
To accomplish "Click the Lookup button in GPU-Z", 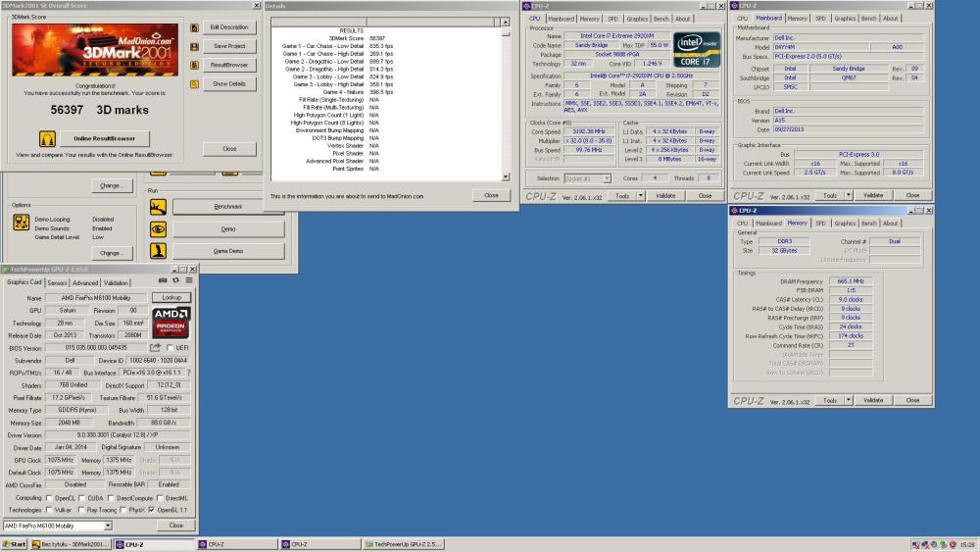I will click(171, 297).
